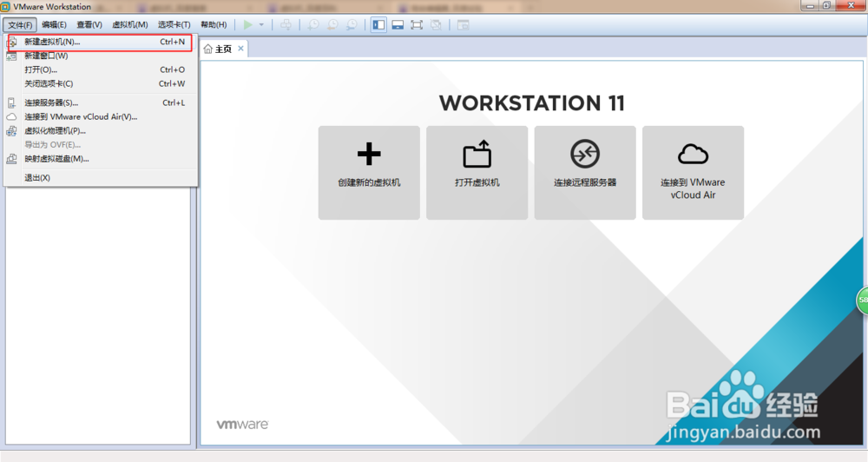Click the cloud icon beside 连接到 VMware vCloud Air

point(11,117)
